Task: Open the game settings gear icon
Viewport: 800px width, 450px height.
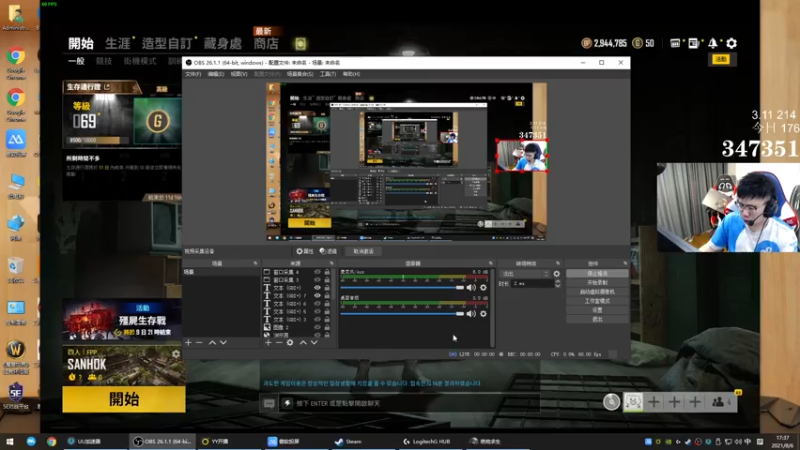Action: [732, 43]
